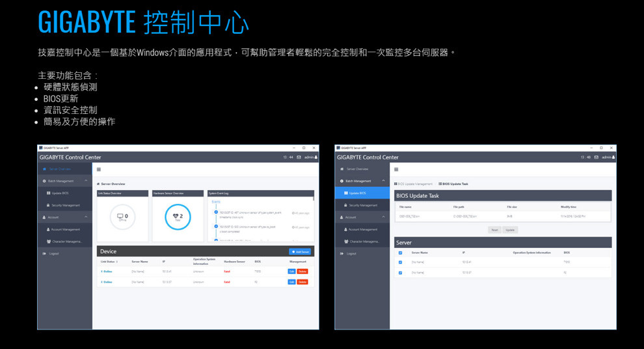Click Server Name column header in Device table

click(140, 262)
